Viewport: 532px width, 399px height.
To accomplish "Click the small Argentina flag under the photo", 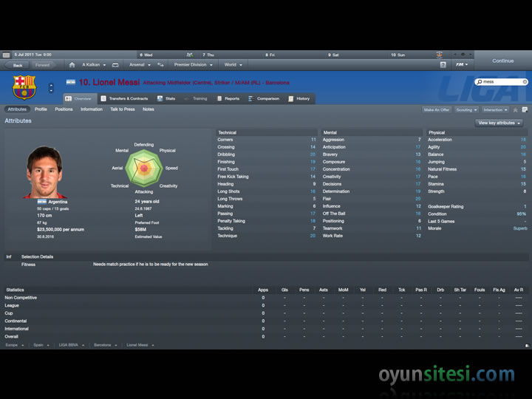I will (x=41, y=202).
